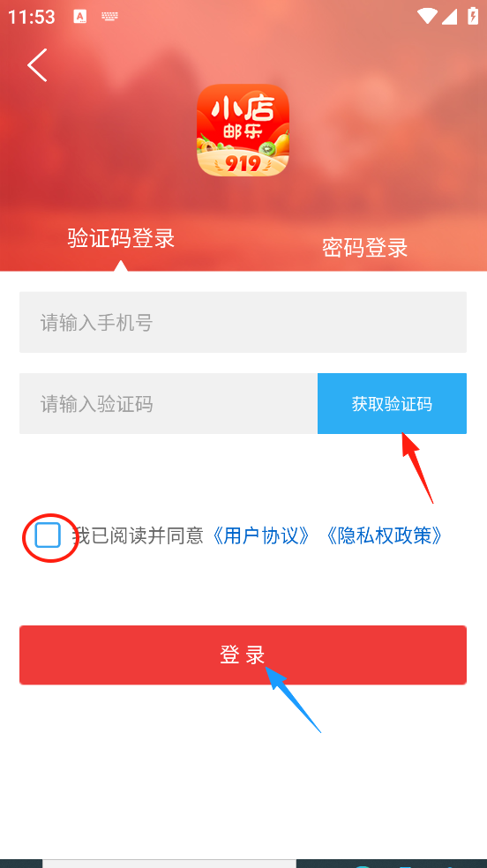Focus the 请输入验证码 code field

tap(169, 403)
